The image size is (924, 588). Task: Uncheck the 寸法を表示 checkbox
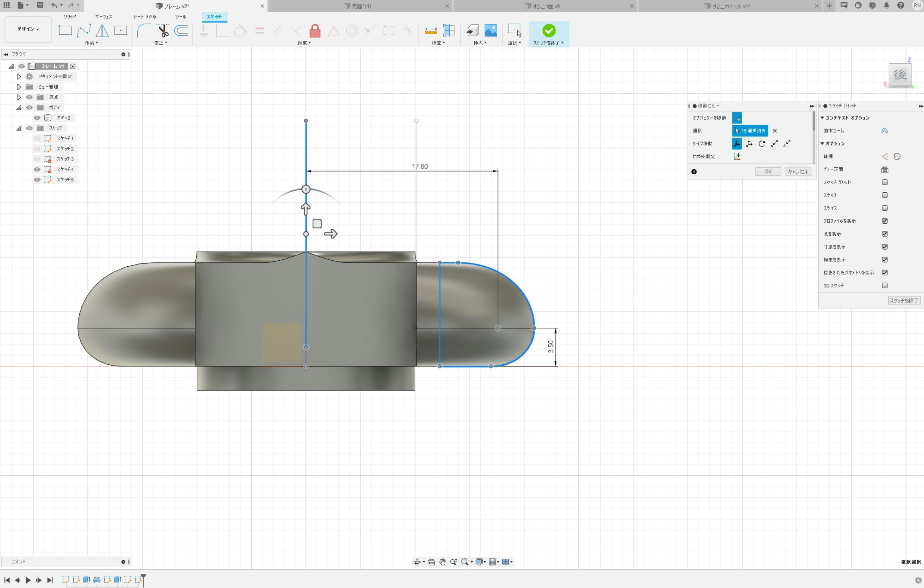(x=884, y=247)
